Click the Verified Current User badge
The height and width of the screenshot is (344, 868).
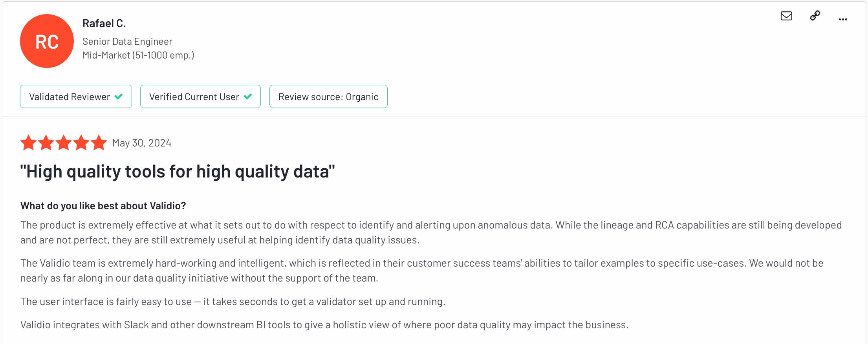pos(200,97)
